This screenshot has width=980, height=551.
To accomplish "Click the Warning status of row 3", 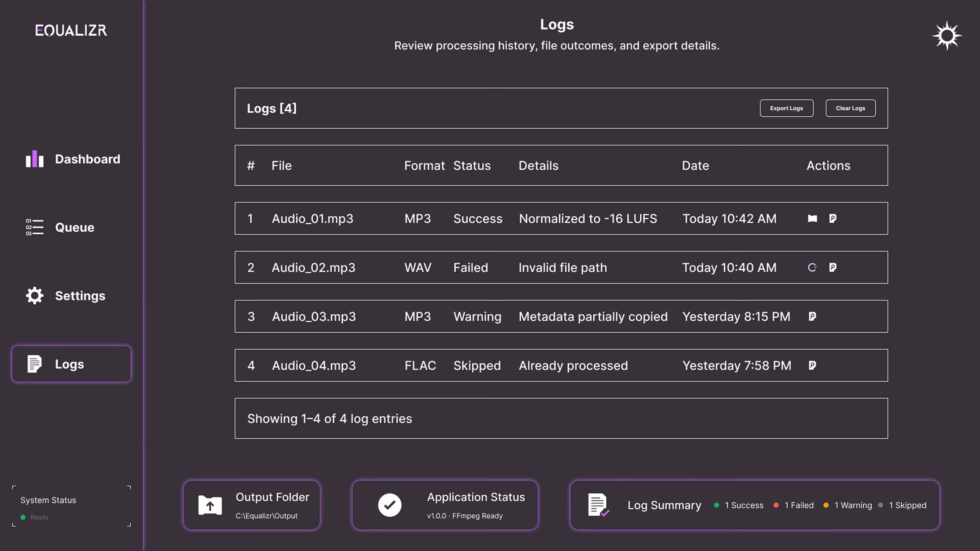I will (477, 317).
